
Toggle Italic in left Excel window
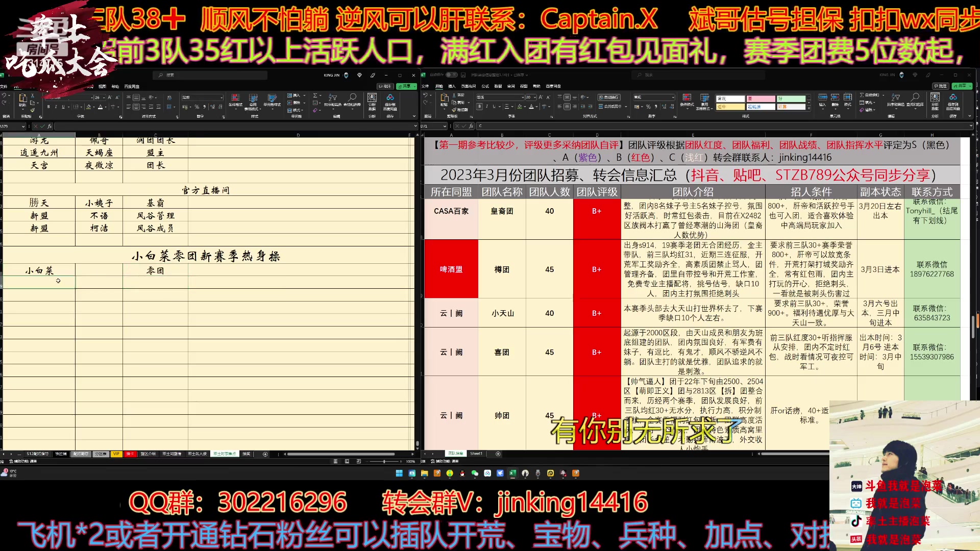[56, 107]
